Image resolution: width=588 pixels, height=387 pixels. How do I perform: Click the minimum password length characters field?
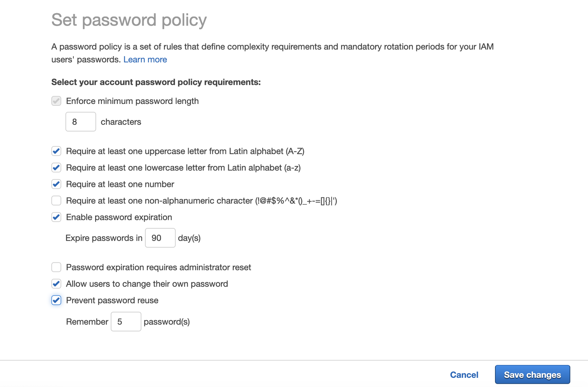(81, 122)
